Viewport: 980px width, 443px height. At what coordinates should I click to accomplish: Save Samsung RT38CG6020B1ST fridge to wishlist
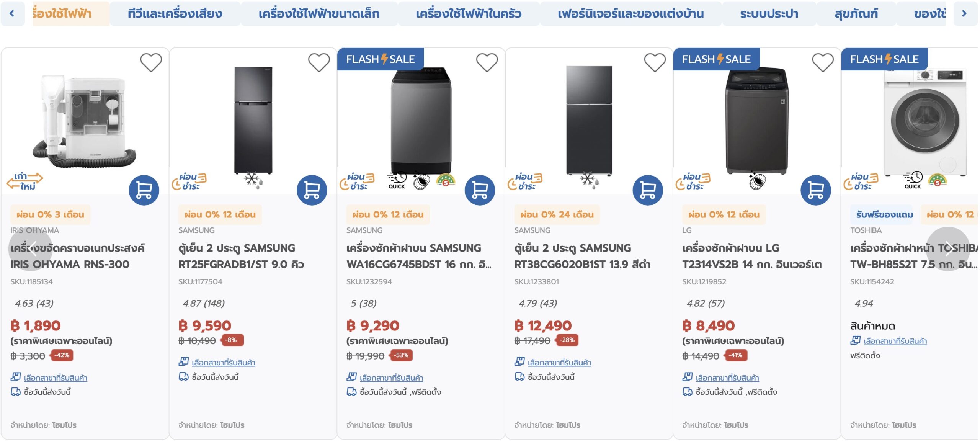click(655, 62)
